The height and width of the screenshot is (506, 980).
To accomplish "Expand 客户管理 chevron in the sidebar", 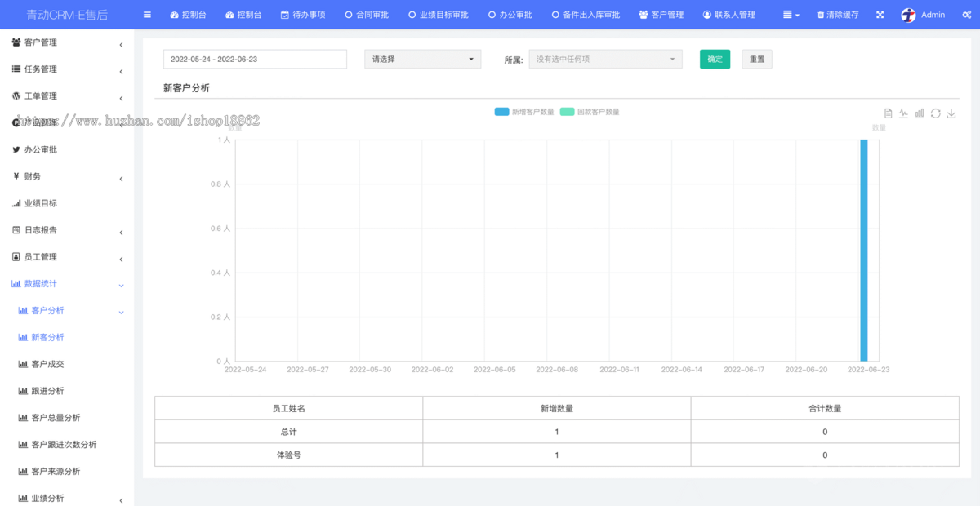I will click(121, 45).
